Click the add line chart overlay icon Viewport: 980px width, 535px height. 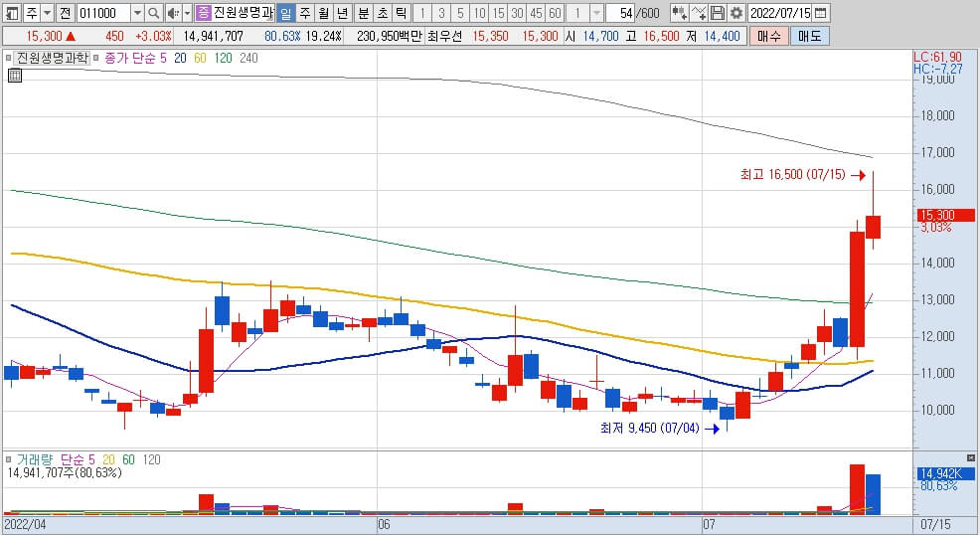click(x=700, y=13)
